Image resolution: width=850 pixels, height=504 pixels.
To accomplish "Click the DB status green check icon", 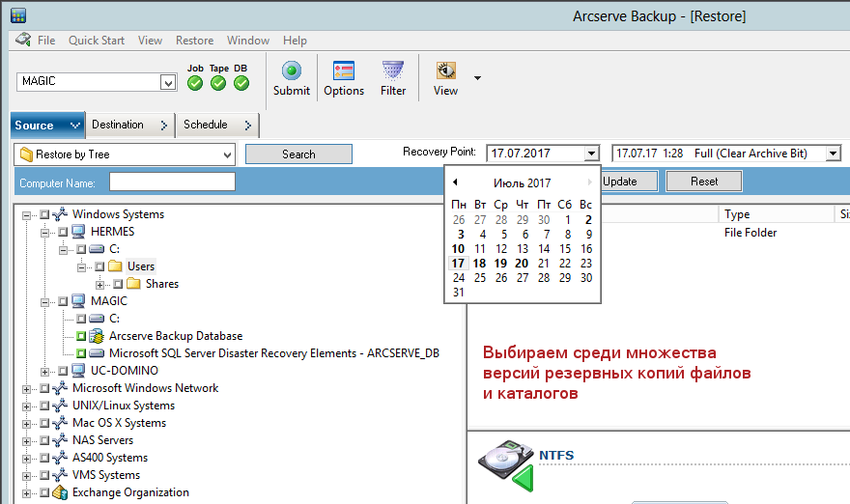I will click(241, 83).
